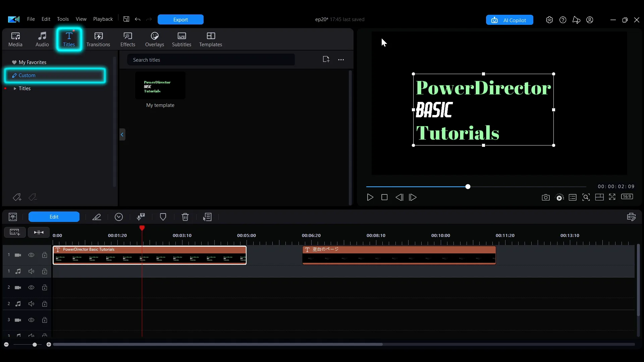
Task: Open the Tools menu
Action: pyautogui.click(x=63, y=19)
